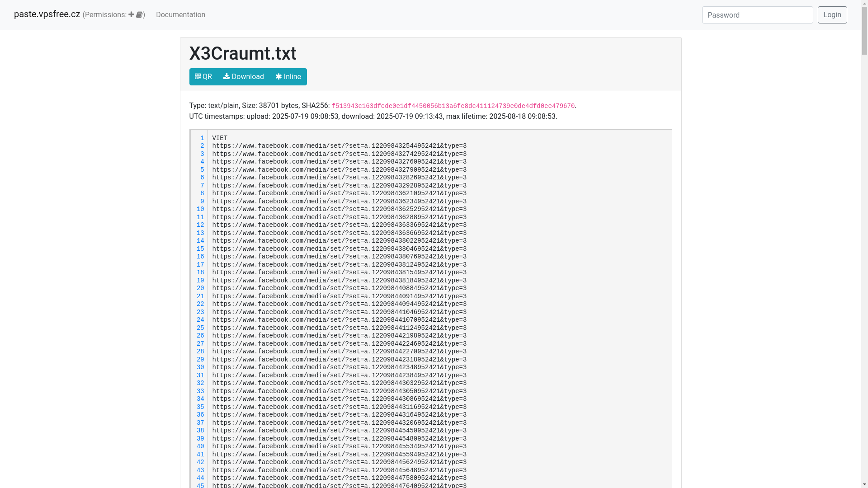Click the Login button
This screenshot has width=868, height=488.
832,15
